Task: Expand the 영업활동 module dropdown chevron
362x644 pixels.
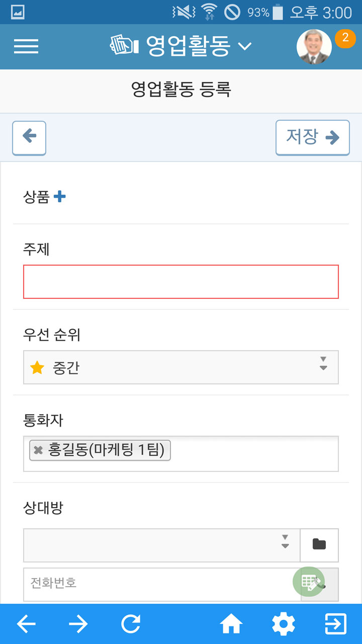Action: tap(244, 47)
